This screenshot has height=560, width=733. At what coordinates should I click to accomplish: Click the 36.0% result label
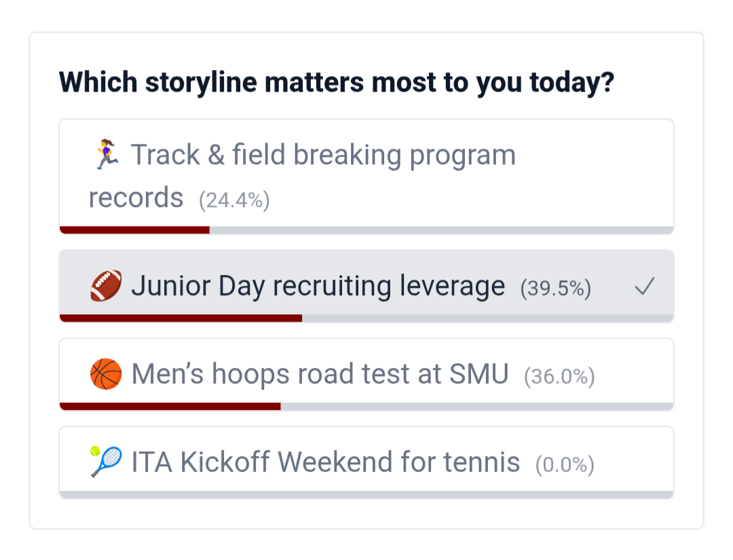coord(559,377)
